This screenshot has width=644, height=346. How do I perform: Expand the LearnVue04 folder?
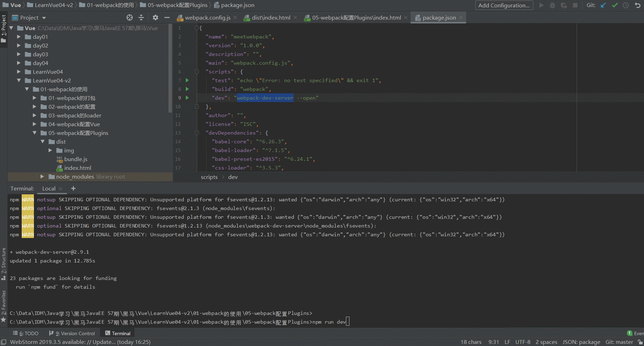[x=19, y=72]
